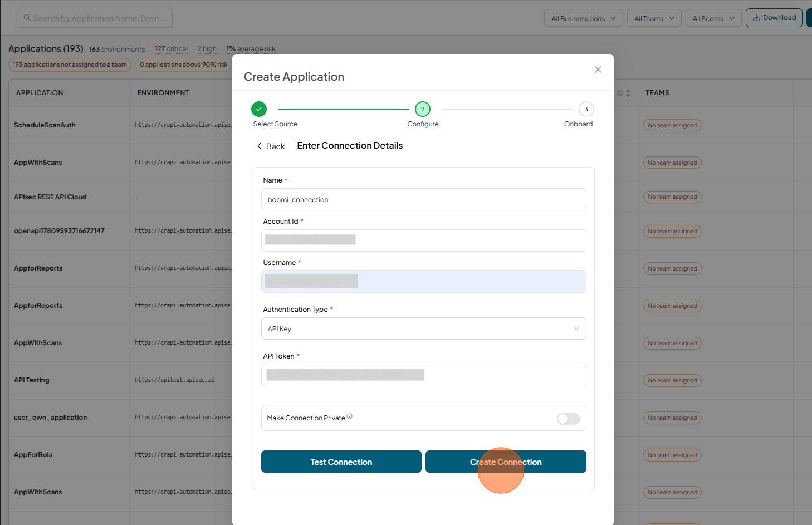Image resolution: width=812 pixels, height=525 pixels.
Task: Select the 193 applications not assigned filter chip
Action: [x=70, y=65]
